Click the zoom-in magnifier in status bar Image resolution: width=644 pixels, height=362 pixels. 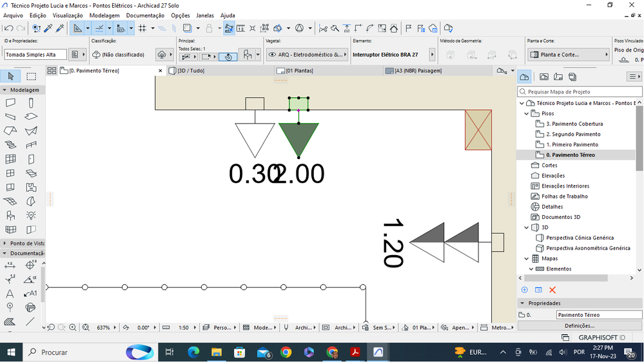[73, 327]
